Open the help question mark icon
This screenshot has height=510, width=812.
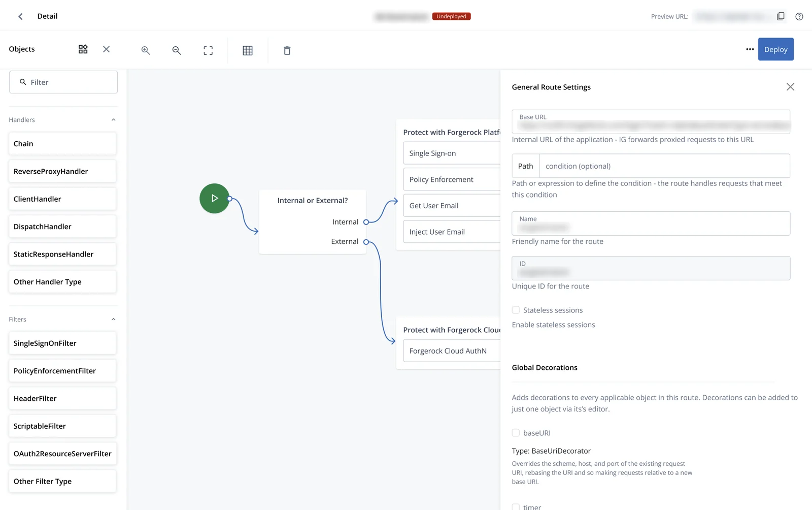coord(799,16)
